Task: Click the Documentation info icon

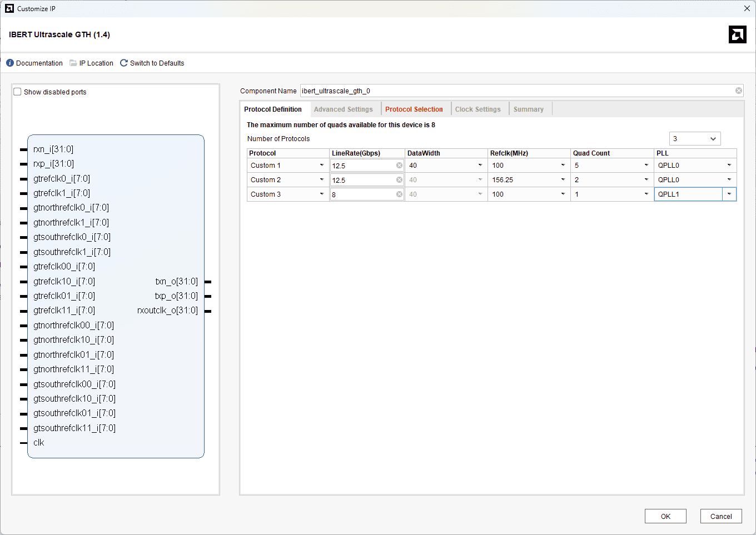Action: [x=10, y=63]
